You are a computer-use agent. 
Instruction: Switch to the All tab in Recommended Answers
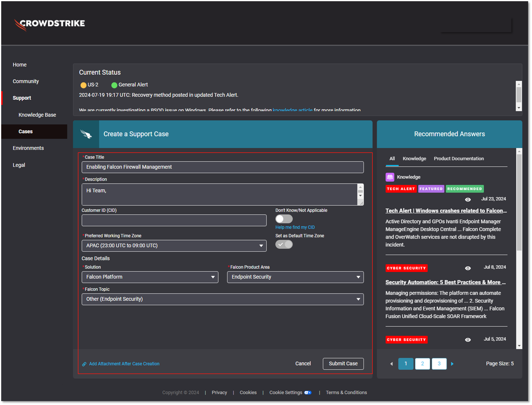(392, 159)
